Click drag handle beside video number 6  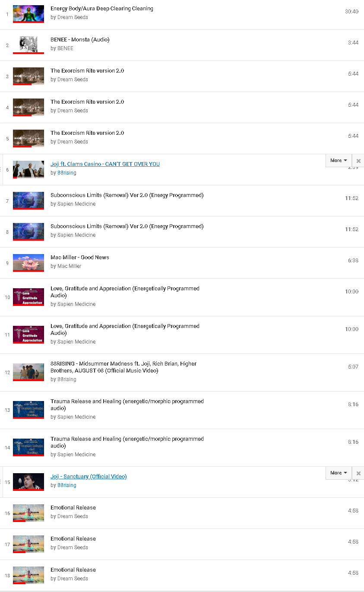pos(1,170)
